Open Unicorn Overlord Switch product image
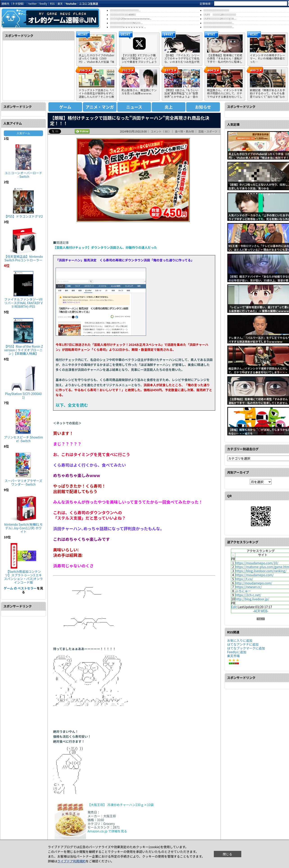The image size is (289, 868). (x=23, y=157)
